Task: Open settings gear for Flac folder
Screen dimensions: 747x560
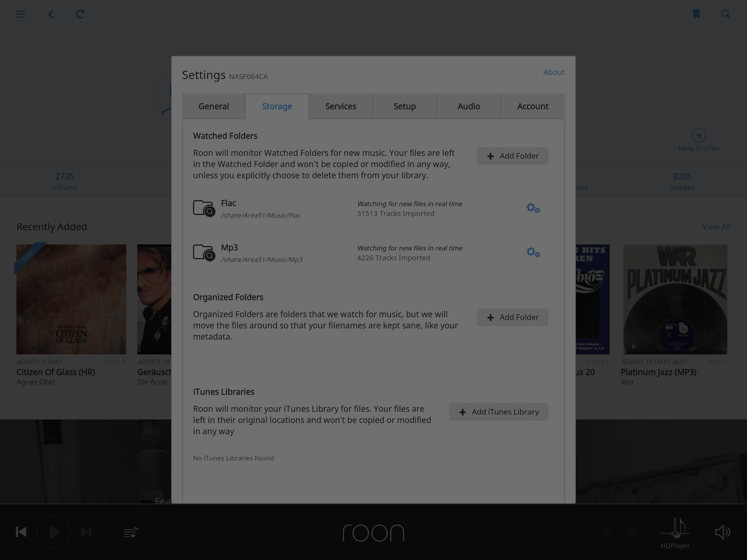Action: tap(533, 208)
